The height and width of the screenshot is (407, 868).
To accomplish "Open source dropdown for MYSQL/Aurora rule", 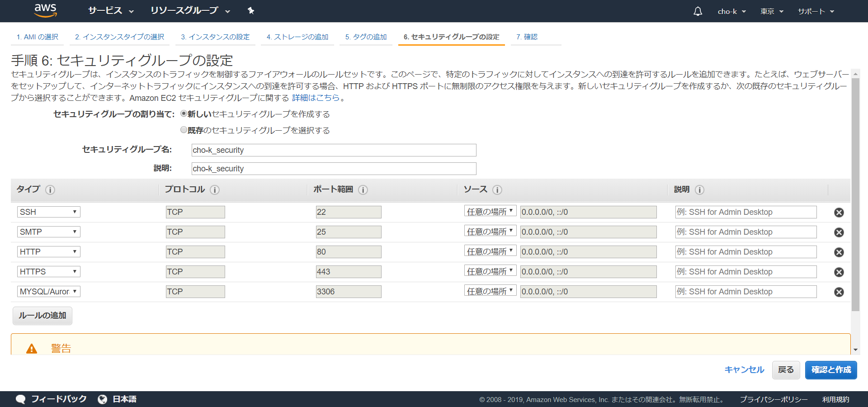I will click(491, 291).
